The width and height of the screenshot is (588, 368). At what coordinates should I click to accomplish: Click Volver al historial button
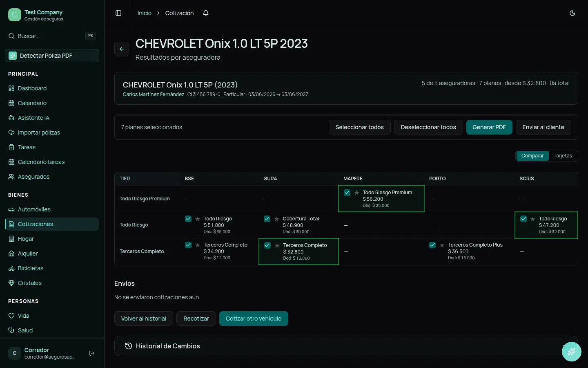pos(144,319)
